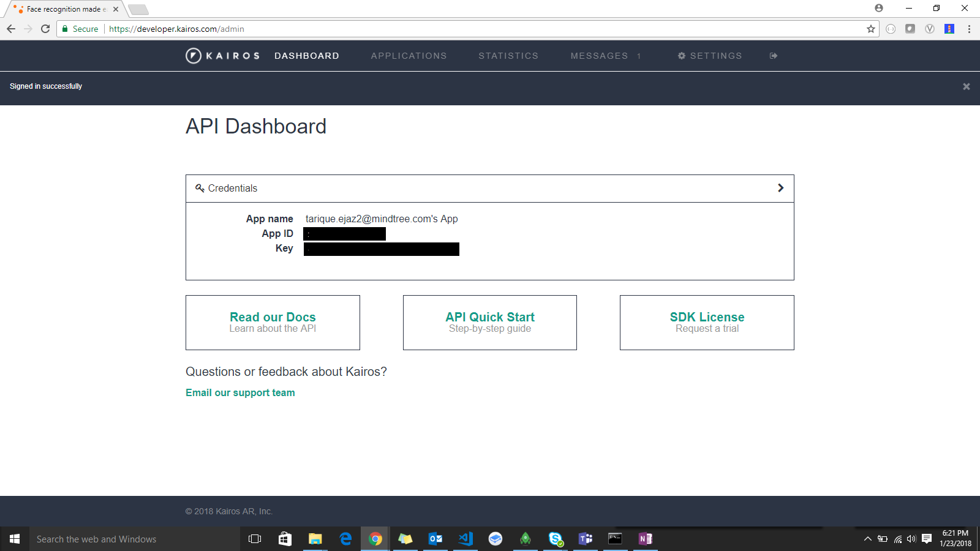Click the Credentials key icon
This screenshot has width=980, height=551.
click(x=200, y=188)
